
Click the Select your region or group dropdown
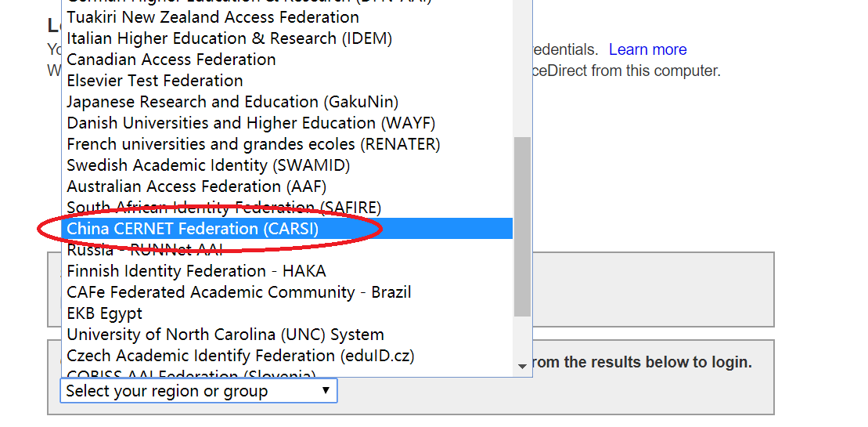pyautogui.click(x=199, y=391)
